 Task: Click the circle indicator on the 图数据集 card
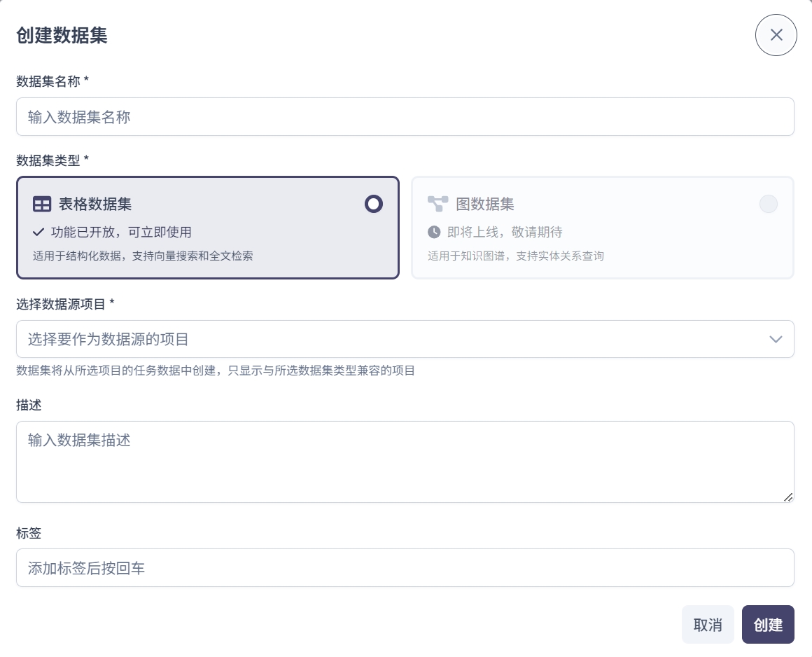[x=769, y=204]
